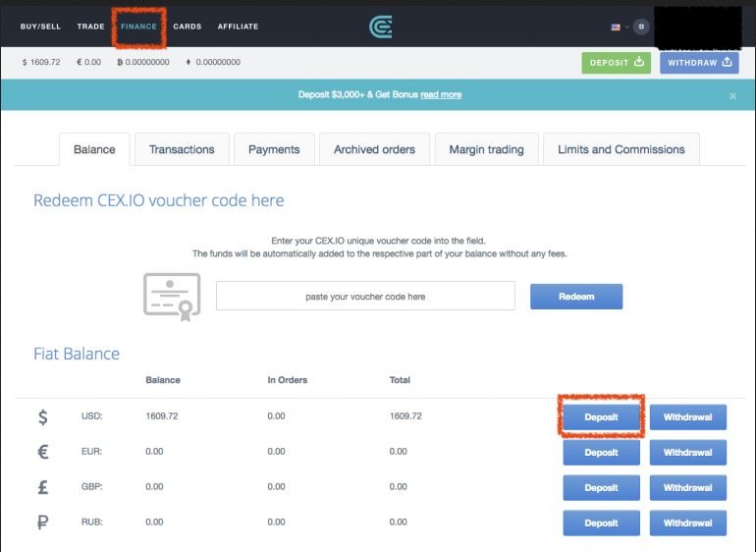
Task: Open the bonus read more link
Action: click(441, 94)
